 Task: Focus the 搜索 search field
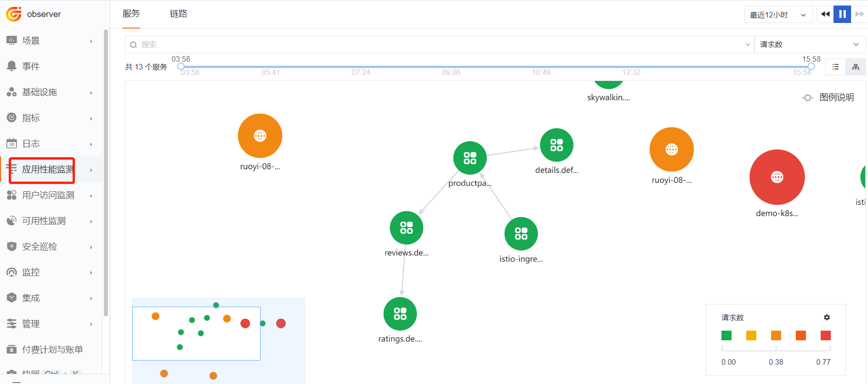tap(439, 45)
